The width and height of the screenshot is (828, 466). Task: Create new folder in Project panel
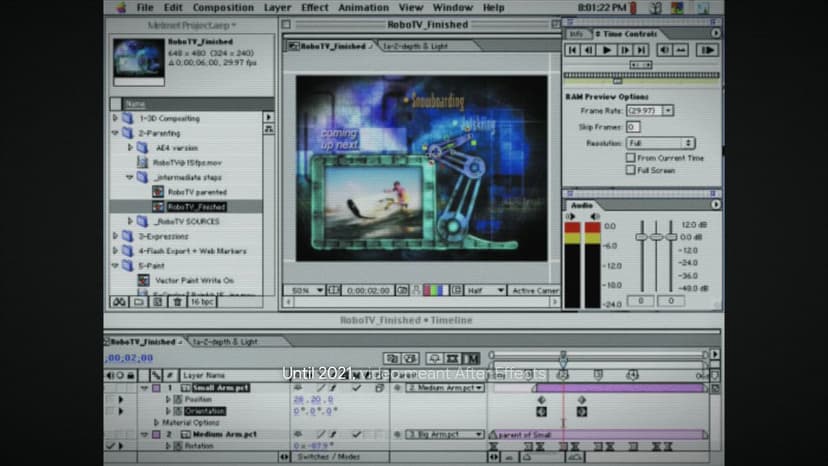pyautogui.click(x=138, y=302)
